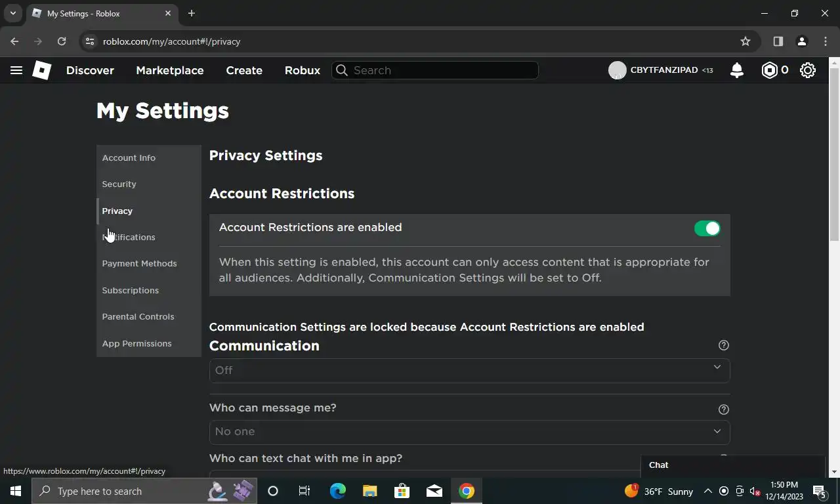
Task: Toggle Account Restrictions switch off
Action: tap(707, 228)
